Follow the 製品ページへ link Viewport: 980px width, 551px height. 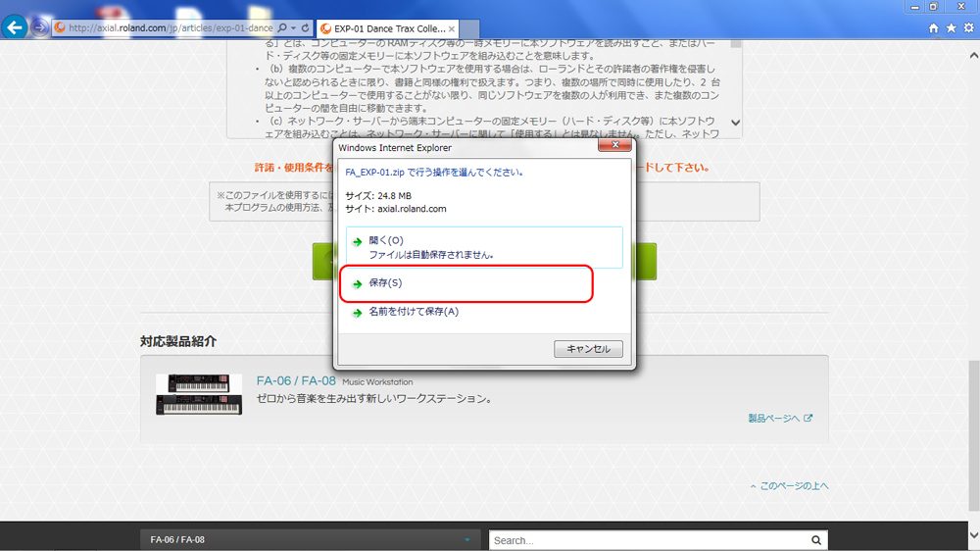774,419
